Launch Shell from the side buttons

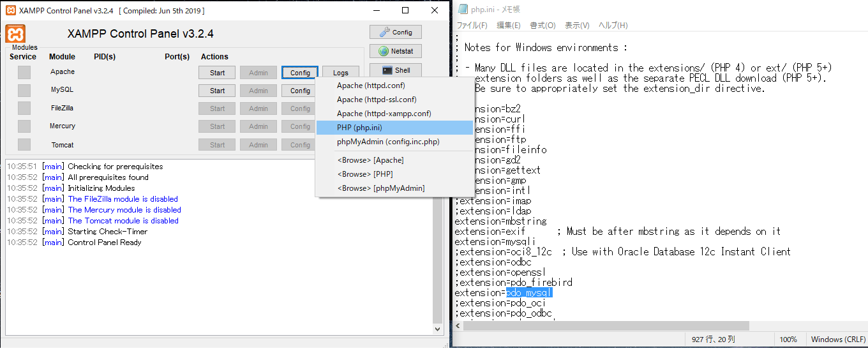[x=396, y=70]
